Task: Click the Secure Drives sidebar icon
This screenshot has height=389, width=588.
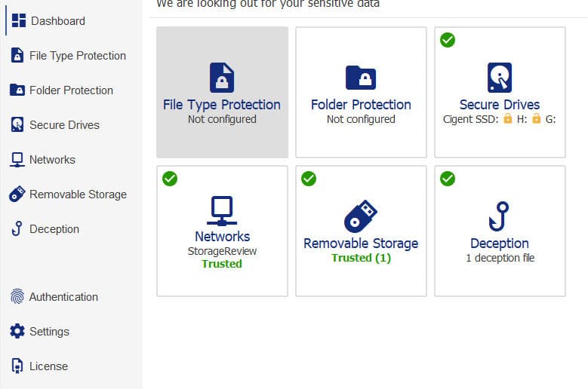Action: tap(17, 124)
